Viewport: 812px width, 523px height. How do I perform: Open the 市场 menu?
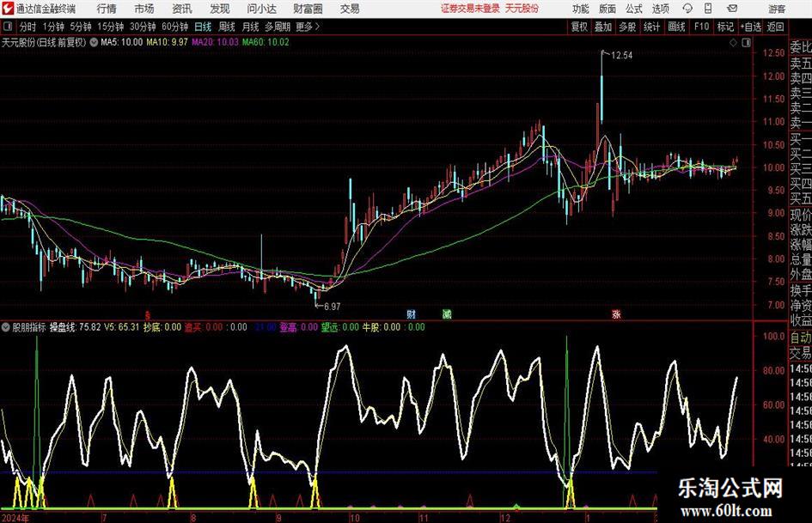144,9
